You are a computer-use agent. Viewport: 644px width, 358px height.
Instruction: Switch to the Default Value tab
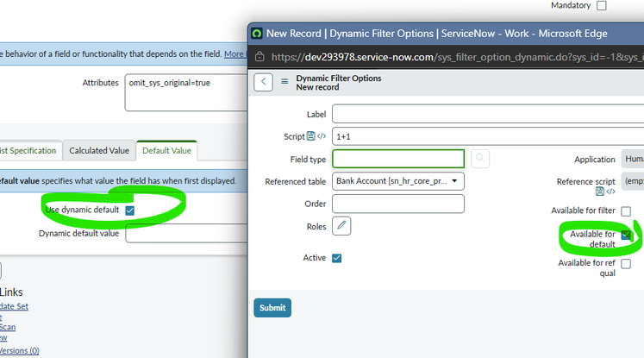coord(166,150)
